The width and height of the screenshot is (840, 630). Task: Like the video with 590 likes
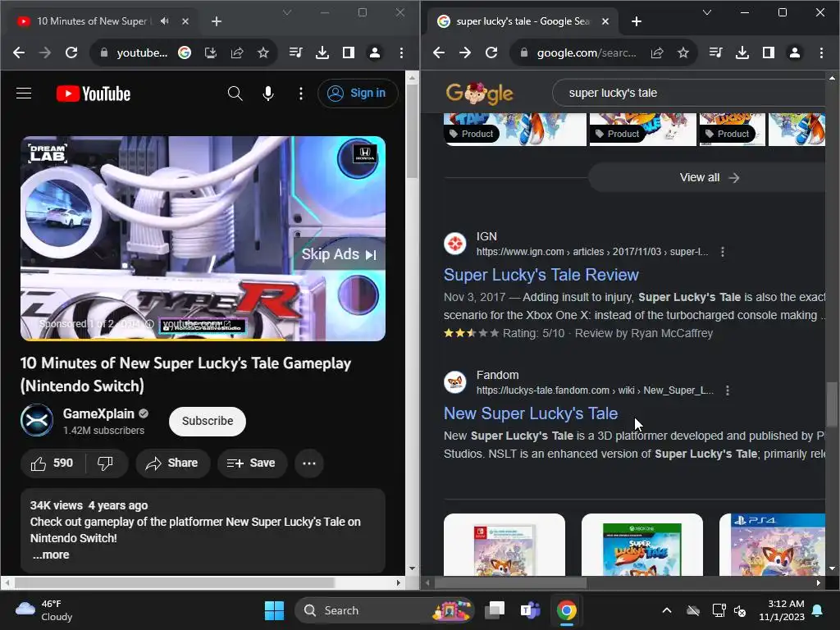point(52,463)
